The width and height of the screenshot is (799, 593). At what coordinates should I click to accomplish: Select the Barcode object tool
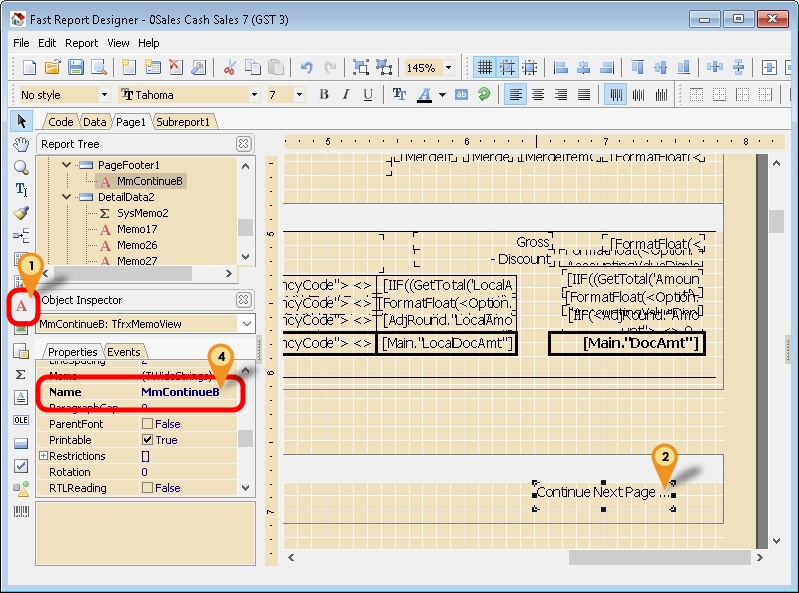click(x=21, y=512)
